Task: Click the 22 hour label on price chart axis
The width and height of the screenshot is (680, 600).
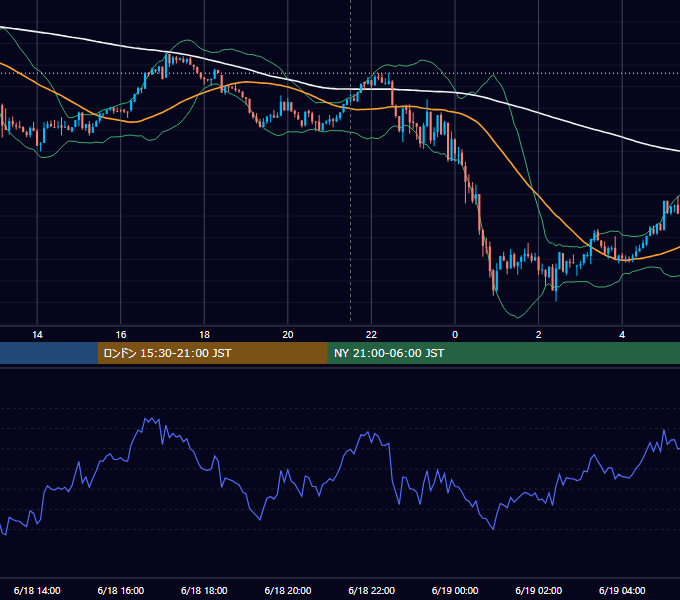Action: pos(371,335)
